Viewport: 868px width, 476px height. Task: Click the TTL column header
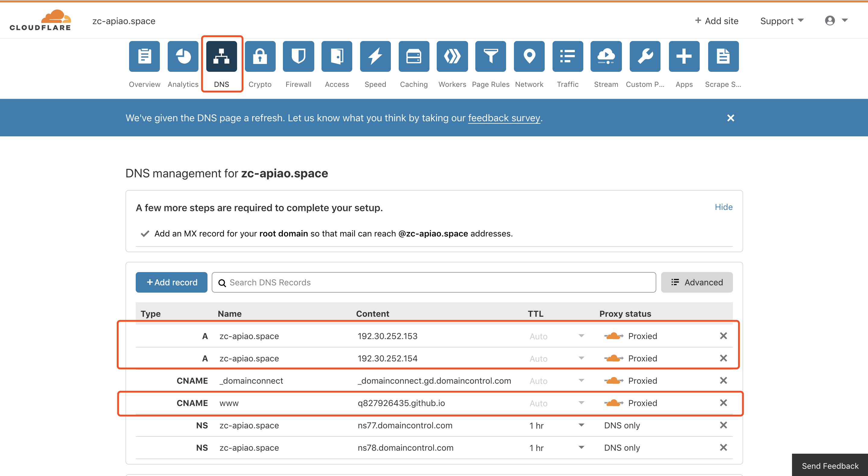coord(535,313)
